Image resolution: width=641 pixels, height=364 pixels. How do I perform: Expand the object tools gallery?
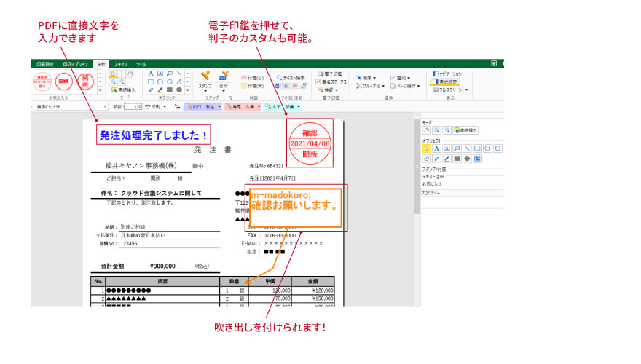[x=188, y=90]
